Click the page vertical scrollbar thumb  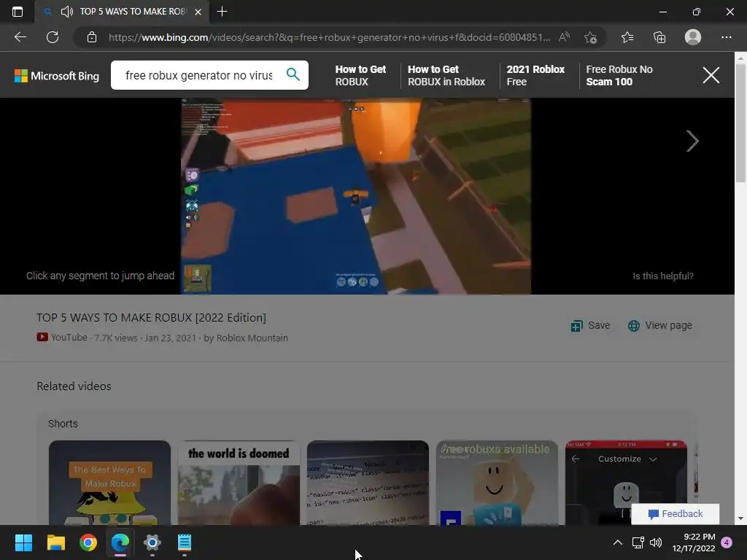(740, 122)
